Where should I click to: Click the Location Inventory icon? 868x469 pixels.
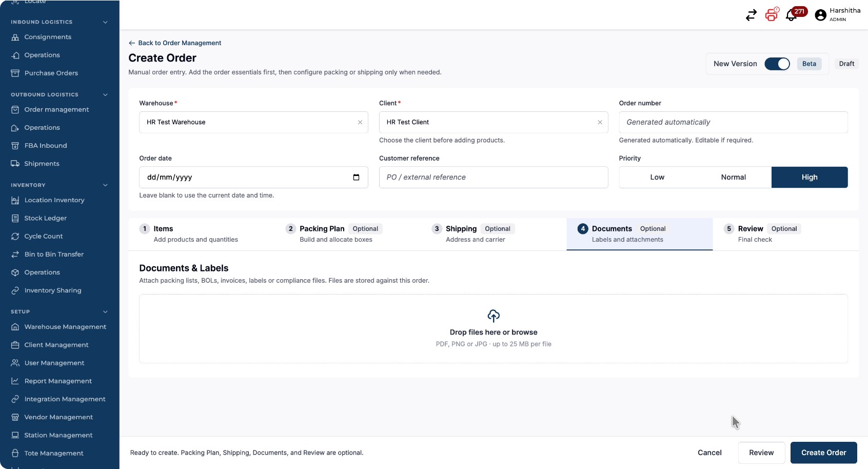15,200
